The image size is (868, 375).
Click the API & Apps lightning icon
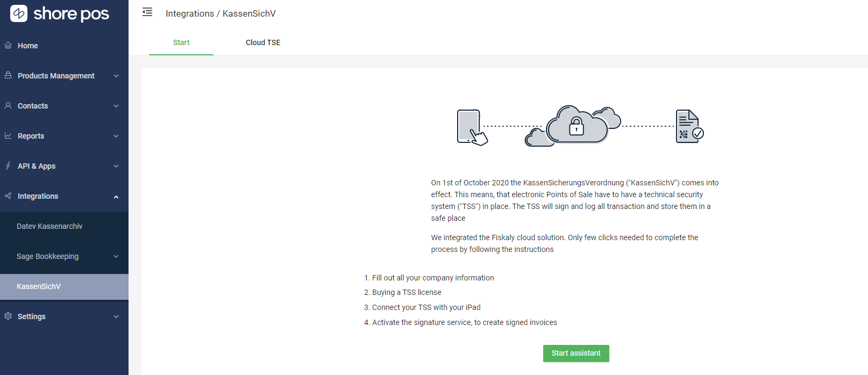click(8, 165)
